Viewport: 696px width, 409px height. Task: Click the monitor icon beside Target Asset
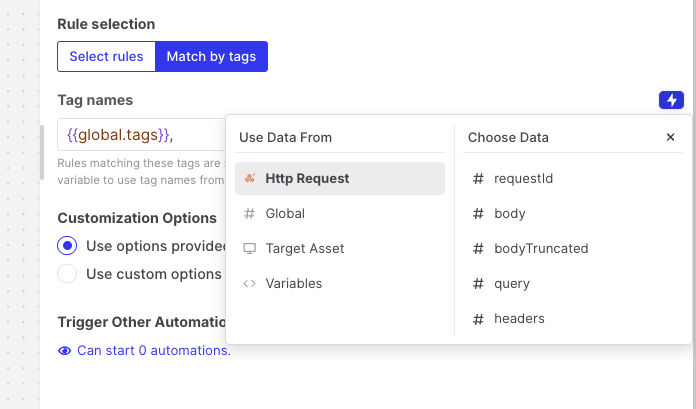[x=249, y=248]
